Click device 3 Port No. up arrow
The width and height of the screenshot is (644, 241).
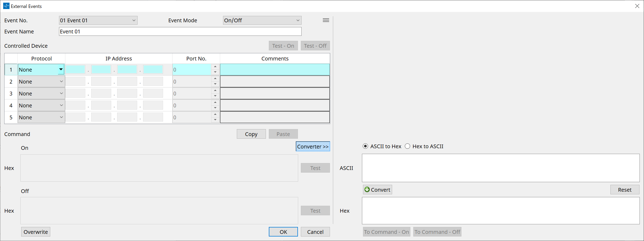(x=215, y=90)
